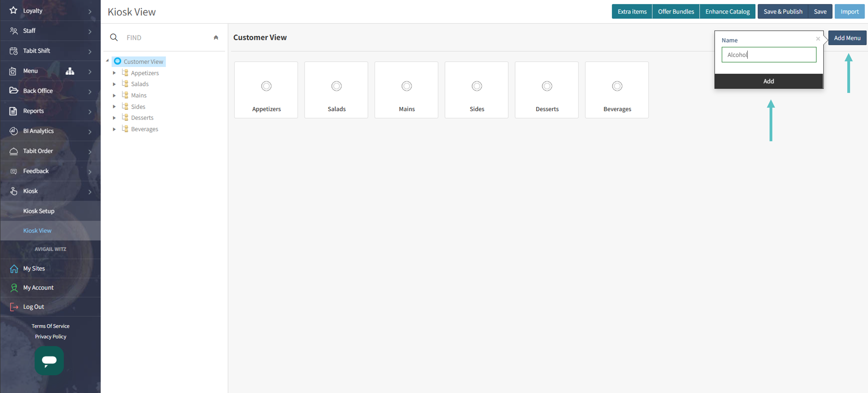Click the My Account user icon
Screen dimensions: 868x393
coord(14,288)
